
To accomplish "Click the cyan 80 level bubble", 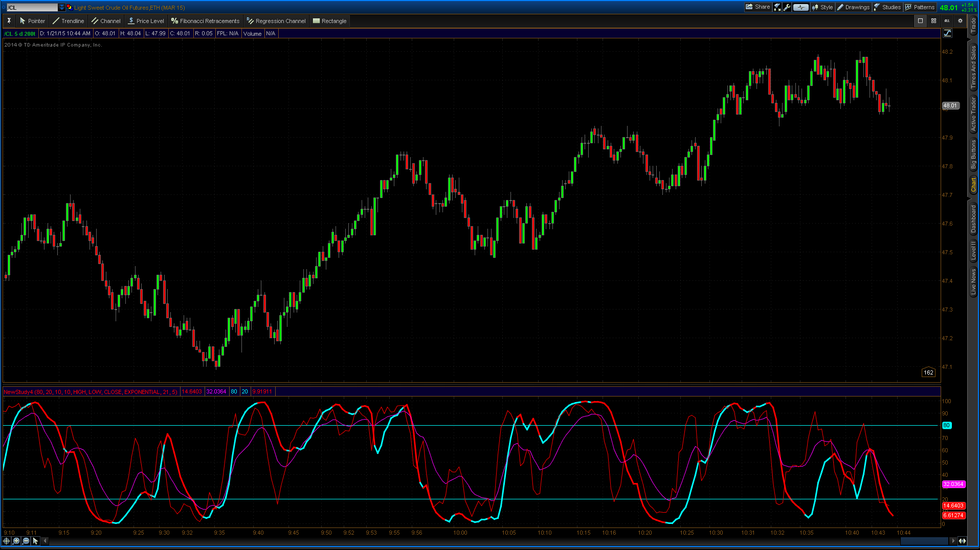I will tap(947, 425).
